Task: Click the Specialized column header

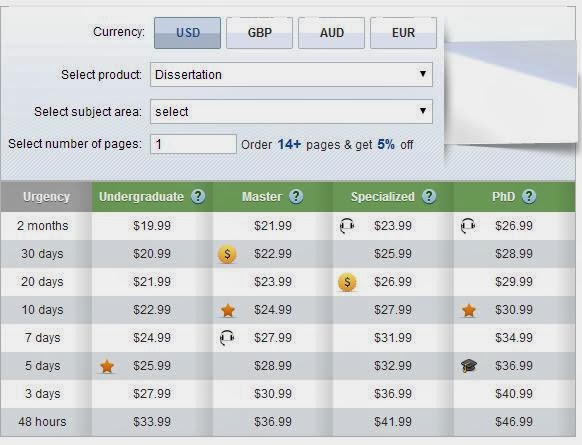Action: tap(393, 196)
